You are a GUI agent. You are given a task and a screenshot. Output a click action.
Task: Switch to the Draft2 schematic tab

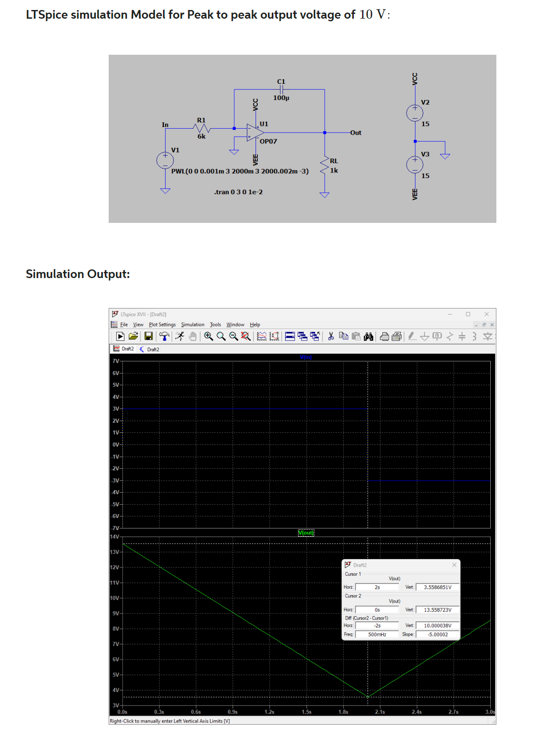pos(149,349)
